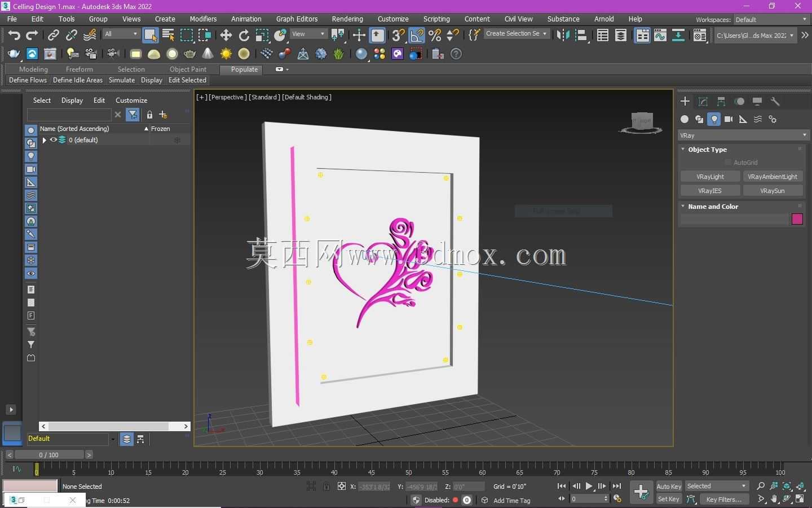Open the selection filter All dropdown
Viewport: 812px width, 508px height.
coord(121,34)
